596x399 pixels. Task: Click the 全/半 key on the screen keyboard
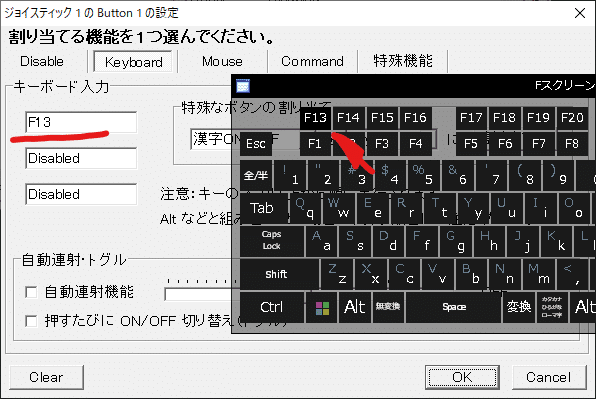click(x=256, y=176)
